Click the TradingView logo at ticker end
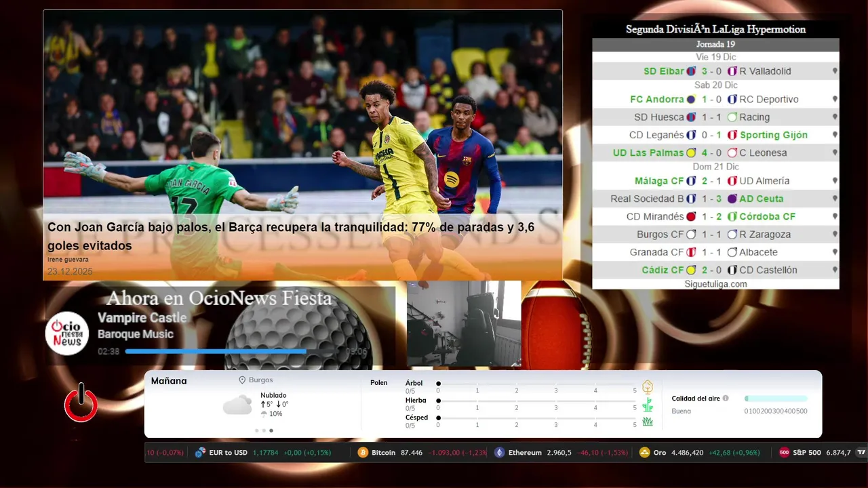The height and width of the screenshot is (488, 868). point(861,453)
